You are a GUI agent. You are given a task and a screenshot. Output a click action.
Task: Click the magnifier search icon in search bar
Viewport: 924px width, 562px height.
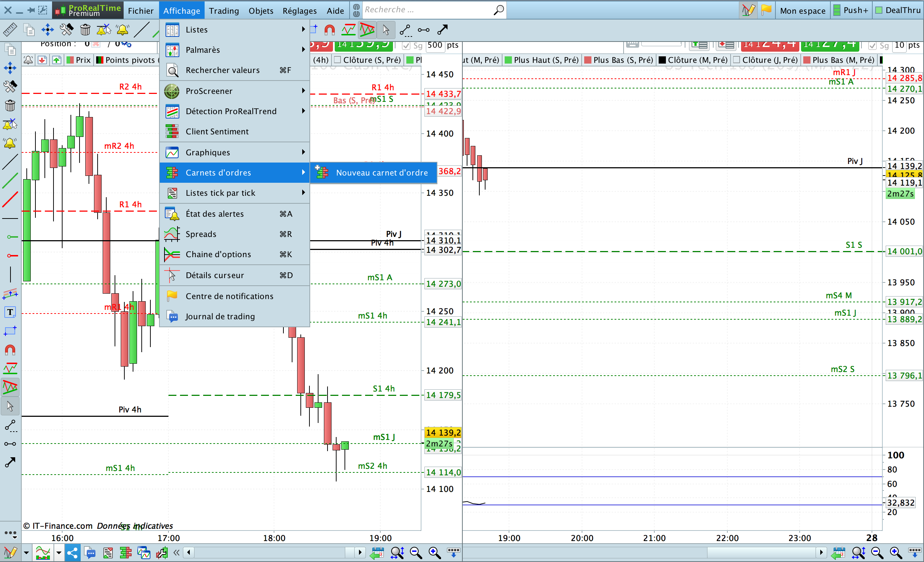coord(499,10)
